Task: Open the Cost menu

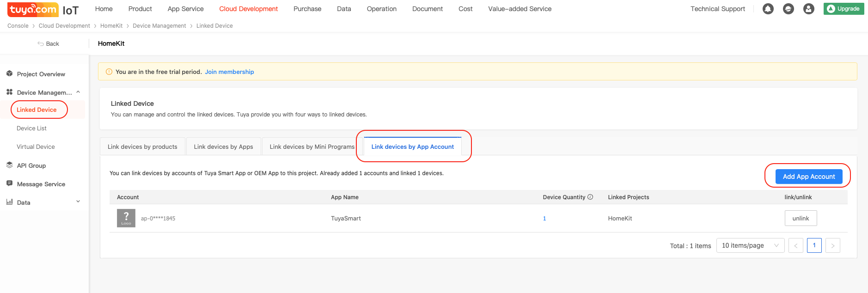Action: click(465, 9)
